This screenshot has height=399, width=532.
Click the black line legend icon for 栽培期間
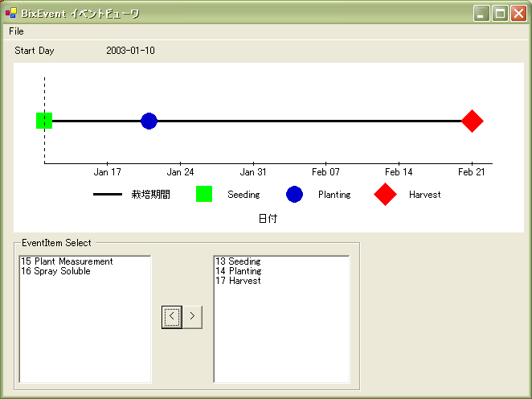tap(108, 195)
